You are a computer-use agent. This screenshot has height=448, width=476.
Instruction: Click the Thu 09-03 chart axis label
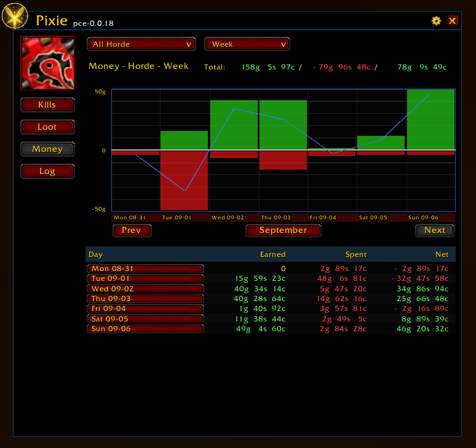pos(276,218)
